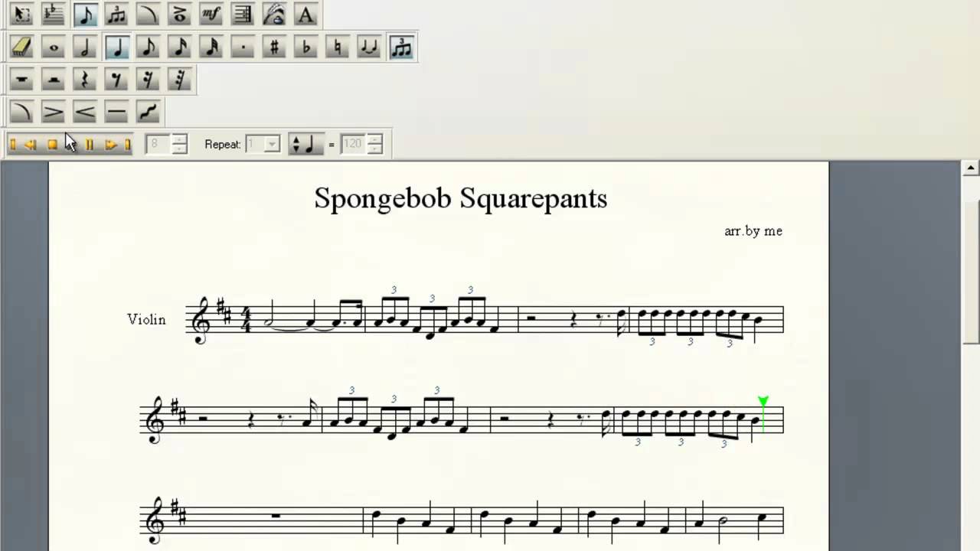980x551 pixels.
Task: Click the vertical scrollbar up arrow
Action: [x=971, y=168]
